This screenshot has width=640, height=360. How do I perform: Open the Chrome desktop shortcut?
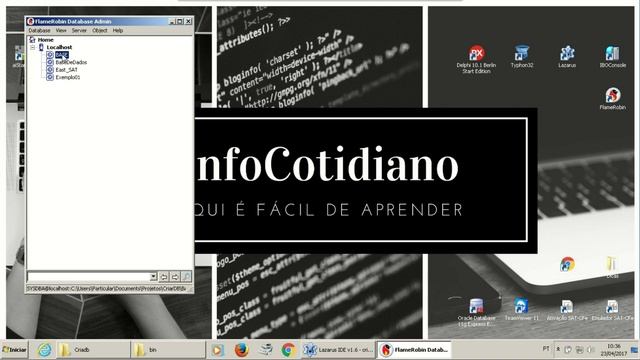(x=567, y=264)
